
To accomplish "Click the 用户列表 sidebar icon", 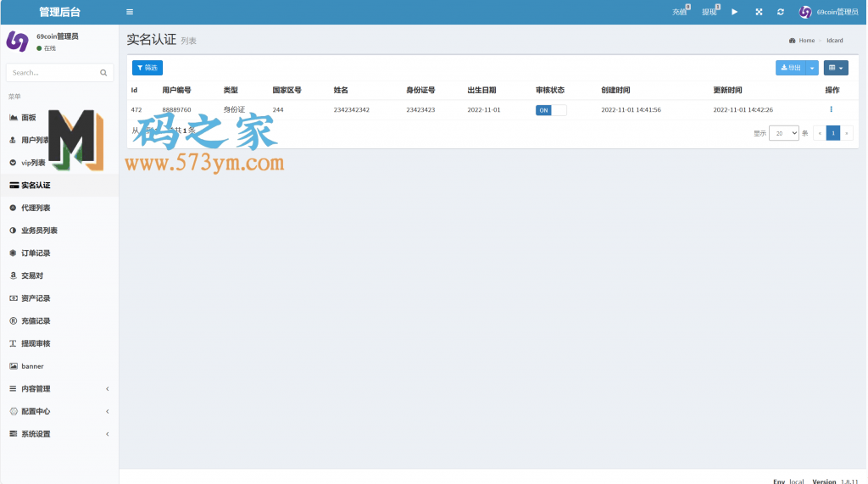I will (x=13, y=140).
